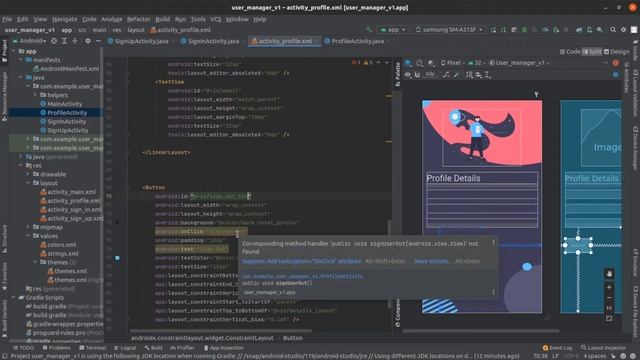
Task: Open colors.xml in the project tree
Action: click(x=61, y=244)
